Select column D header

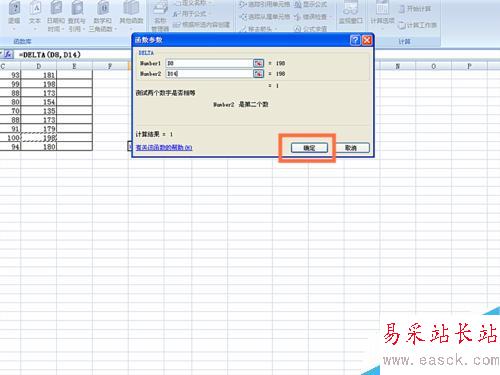tap(39, 66)
